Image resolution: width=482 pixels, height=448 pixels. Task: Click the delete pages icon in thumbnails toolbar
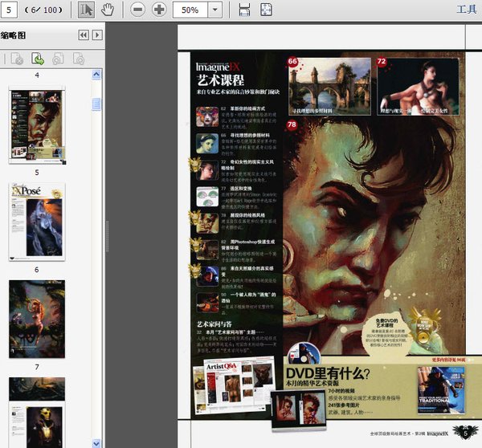point(17,59)
